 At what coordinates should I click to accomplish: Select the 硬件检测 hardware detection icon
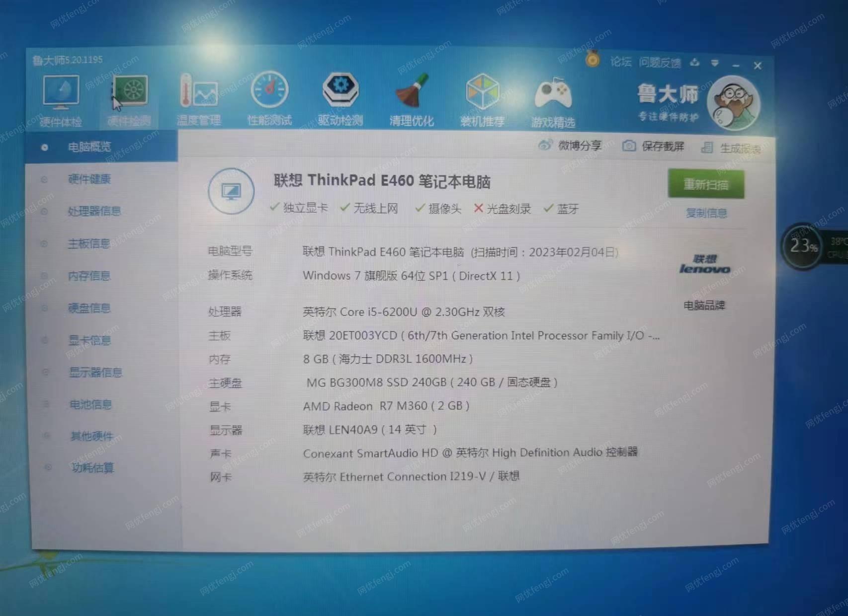click(x=129, y=101)
